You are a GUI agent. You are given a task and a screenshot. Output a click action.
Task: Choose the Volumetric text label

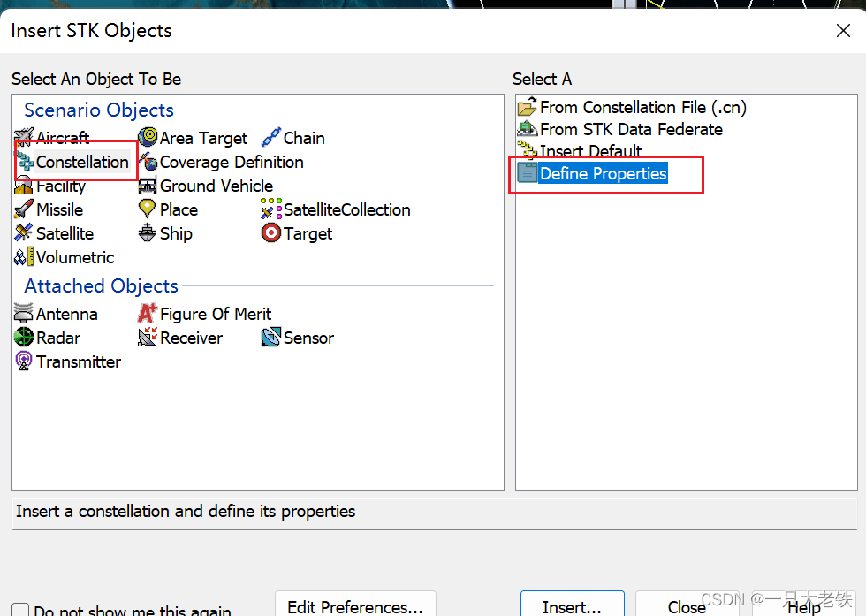point(75,257)
